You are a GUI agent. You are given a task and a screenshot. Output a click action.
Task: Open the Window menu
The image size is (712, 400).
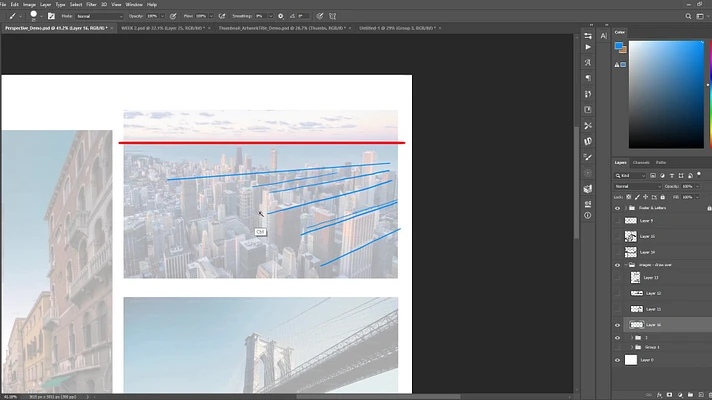(x=134, y=5)
